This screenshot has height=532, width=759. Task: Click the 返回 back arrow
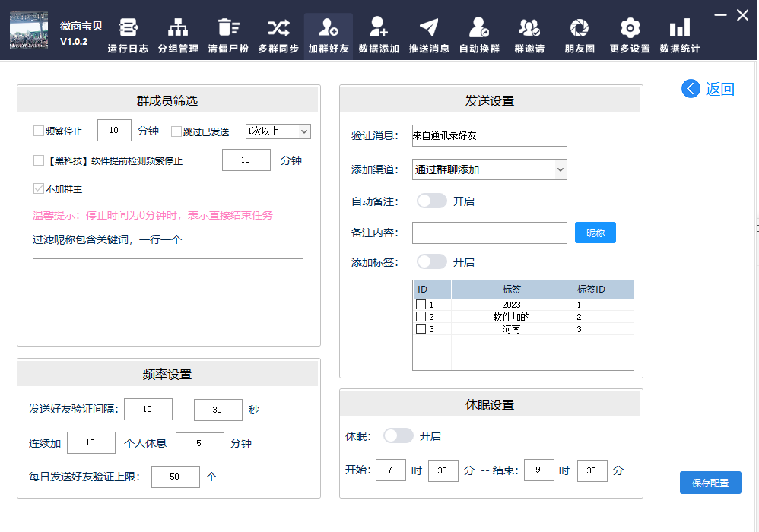691,89
